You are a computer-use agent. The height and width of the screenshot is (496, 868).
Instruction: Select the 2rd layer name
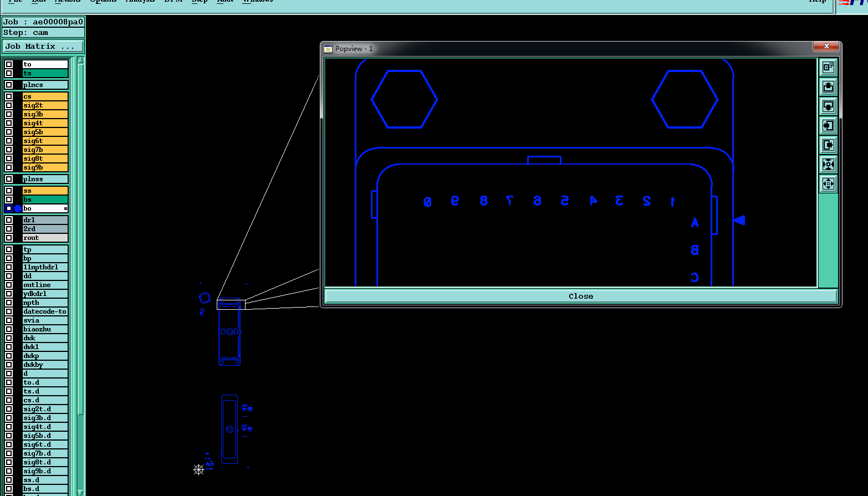coord(45,229)
